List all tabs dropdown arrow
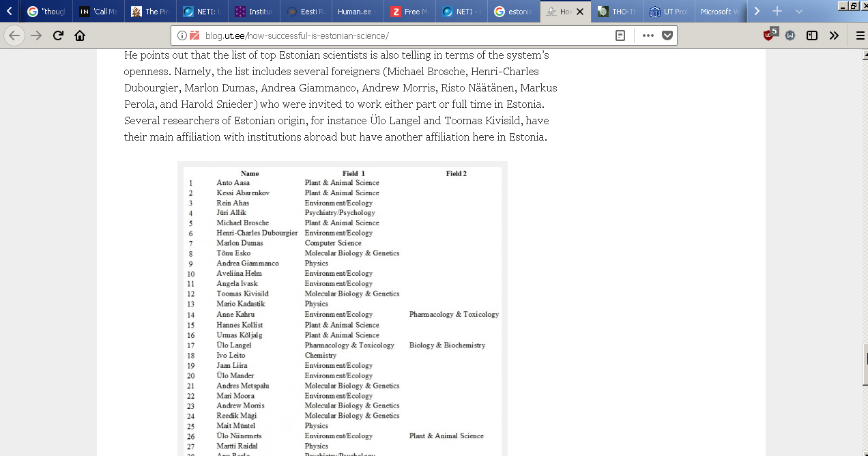Screen dimensions: 868x456 (x=799, y=12)
